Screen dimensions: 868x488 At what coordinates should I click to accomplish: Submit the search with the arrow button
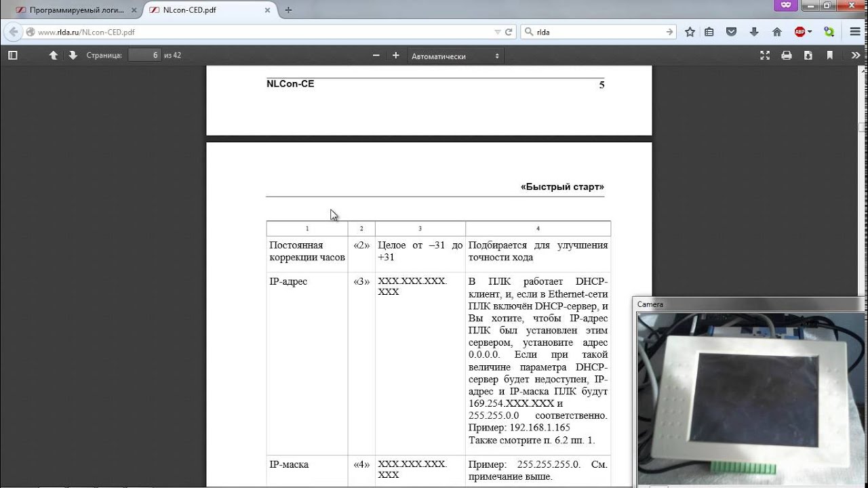click(x=669, y=32)
